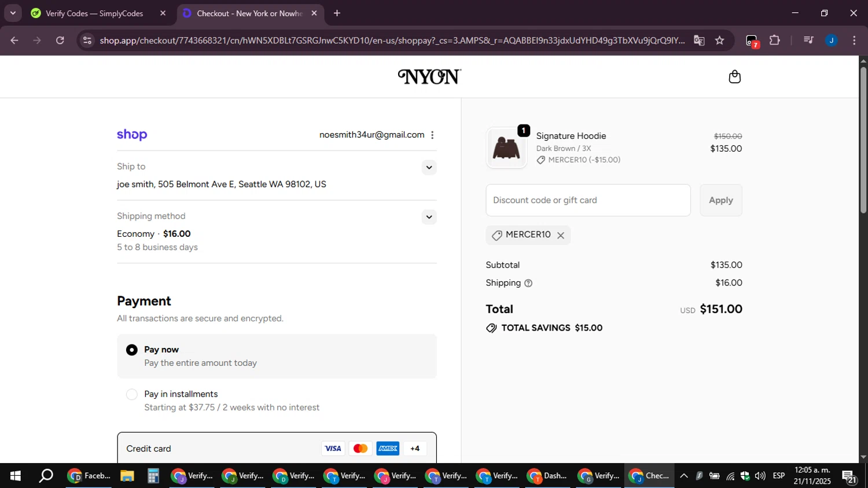Reload the checkout page
This screenshot has height=488, width=868.
coord(60,41)
